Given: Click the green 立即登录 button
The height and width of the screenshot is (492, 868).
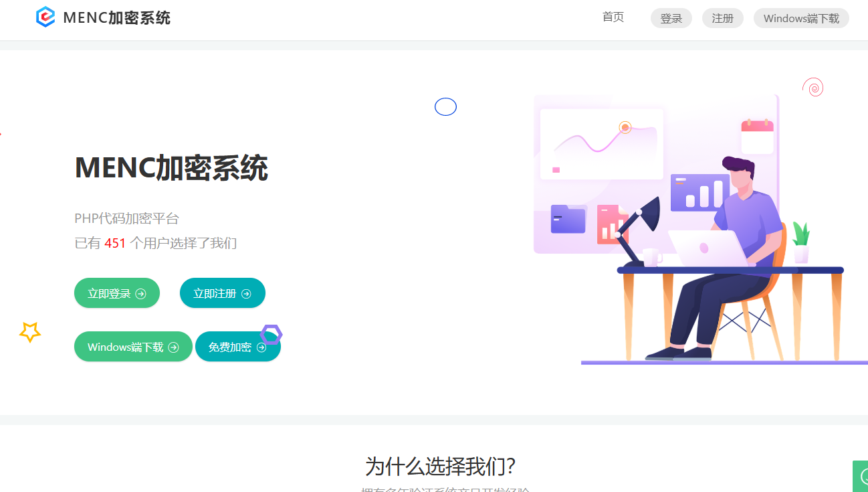Looking at the screenshot, I should [117, 293].
